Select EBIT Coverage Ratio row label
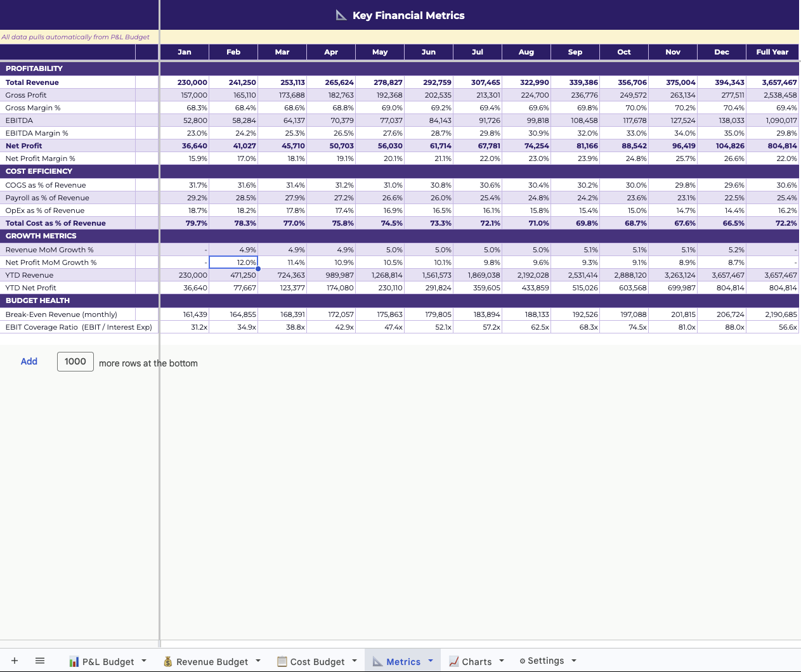The width and height of the screenshot is (801, 672). (x=79, y=327)
